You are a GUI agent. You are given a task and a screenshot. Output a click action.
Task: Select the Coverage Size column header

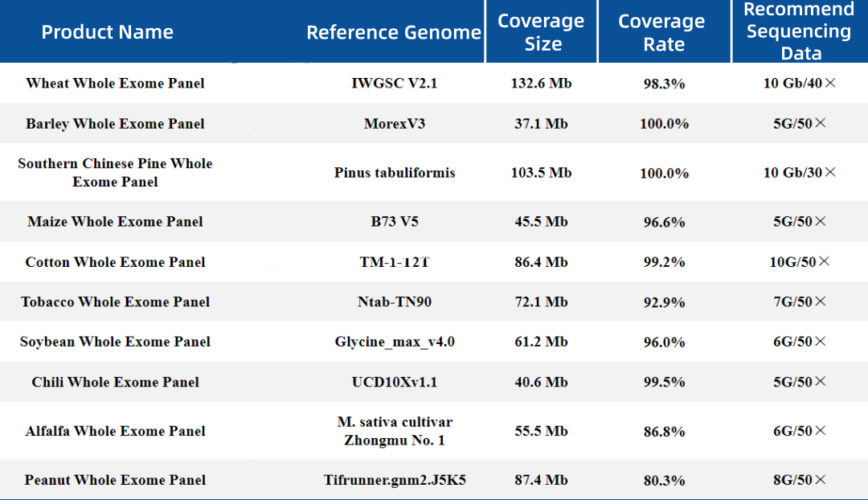tap(541, 32)
